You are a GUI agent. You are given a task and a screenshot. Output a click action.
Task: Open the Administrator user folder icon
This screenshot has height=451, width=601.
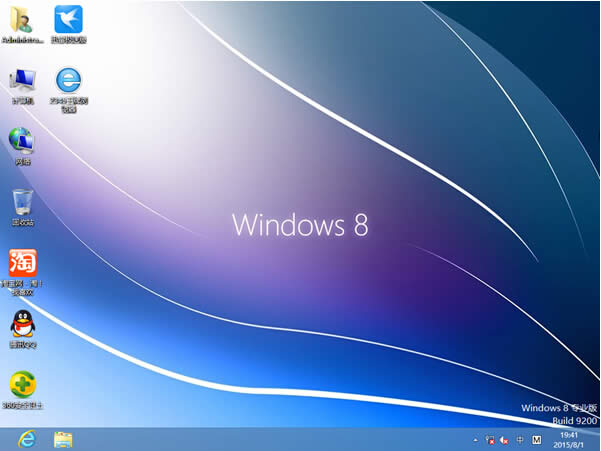[21, 20]
